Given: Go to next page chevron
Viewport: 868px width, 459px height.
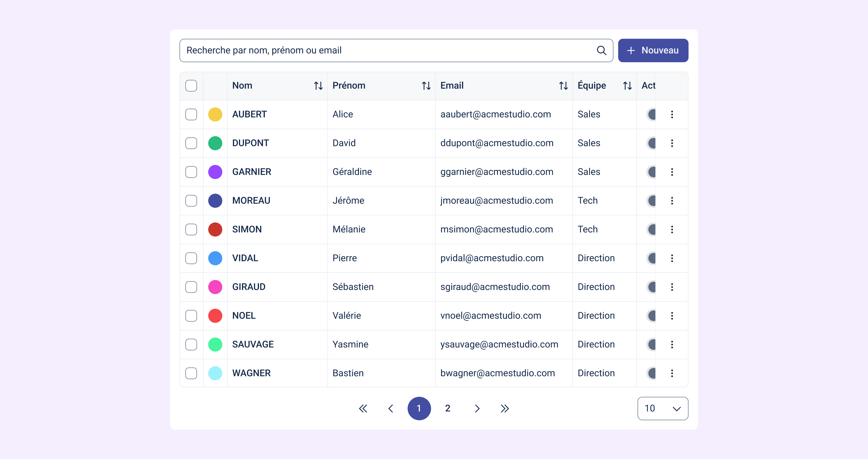Looking at the screenshot, I should point(477,409).
